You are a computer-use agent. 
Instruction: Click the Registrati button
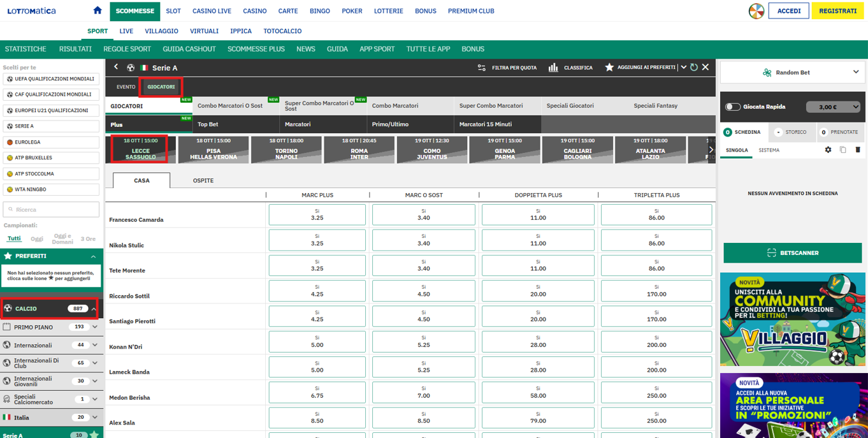coord(837,11)
